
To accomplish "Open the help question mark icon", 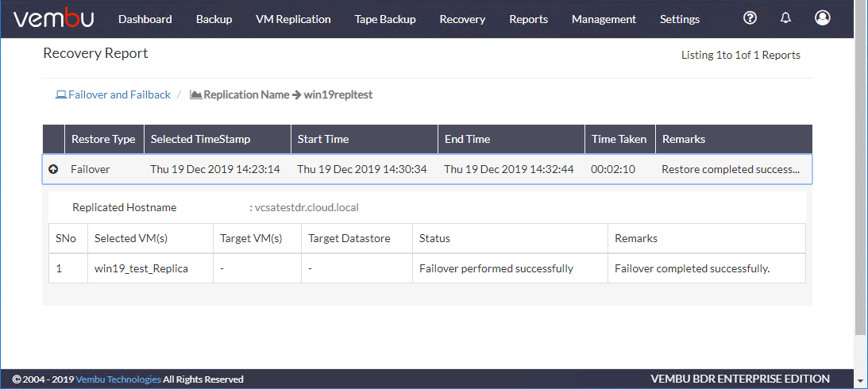I will 750,18.
